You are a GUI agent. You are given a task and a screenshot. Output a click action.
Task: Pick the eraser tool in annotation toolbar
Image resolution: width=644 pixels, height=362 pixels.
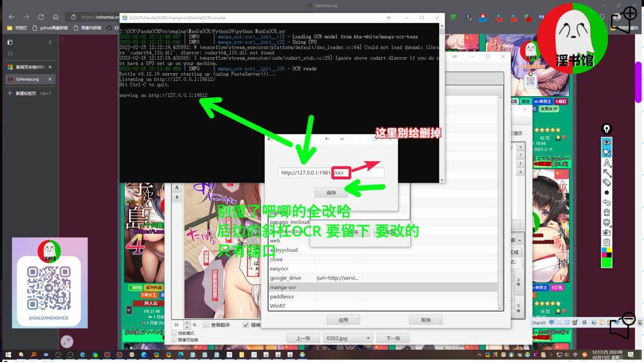607,182
